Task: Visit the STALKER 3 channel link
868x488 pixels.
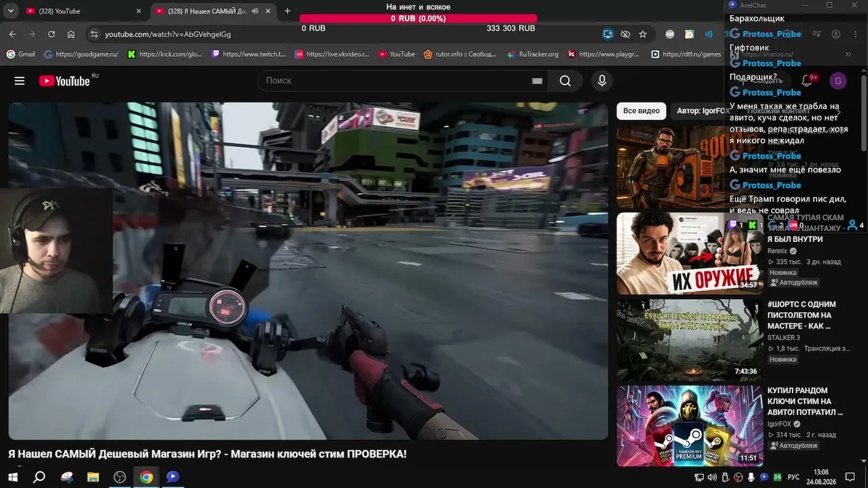Action: pos(783,338)
